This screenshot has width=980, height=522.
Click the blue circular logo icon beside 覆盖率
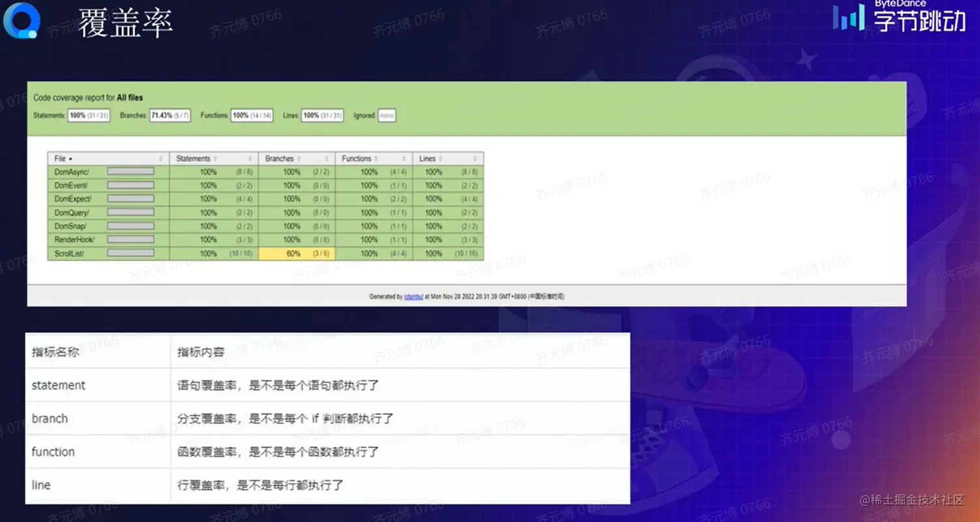point(22,20)
